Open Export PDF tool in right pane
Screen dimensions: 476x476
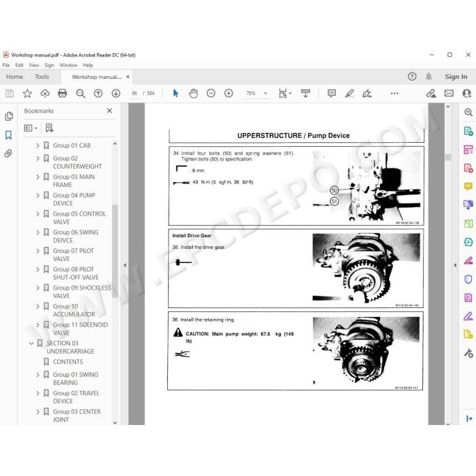[x=468, y=131]
